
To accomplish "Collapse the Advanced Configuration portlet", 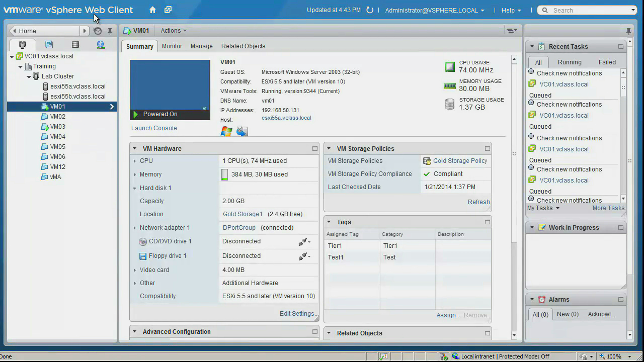I will coord(135,332).
